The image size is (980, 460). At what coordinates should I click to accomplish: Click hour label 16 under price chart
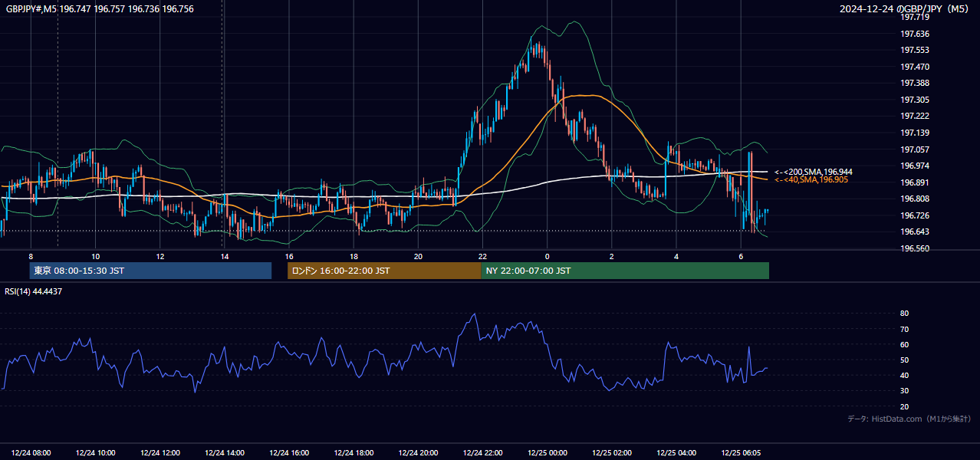[x=289, y=256]
